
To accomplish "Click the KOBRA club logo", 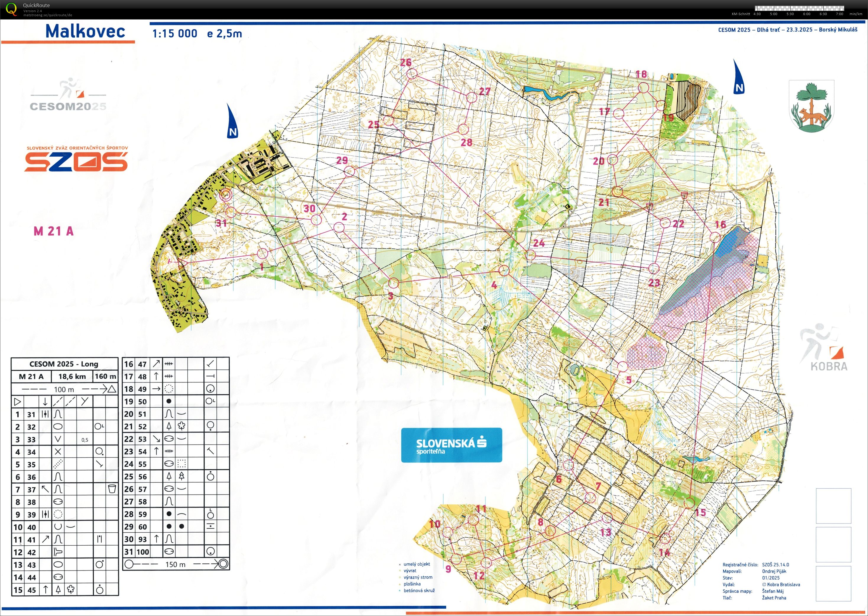I will coord(824,347).
